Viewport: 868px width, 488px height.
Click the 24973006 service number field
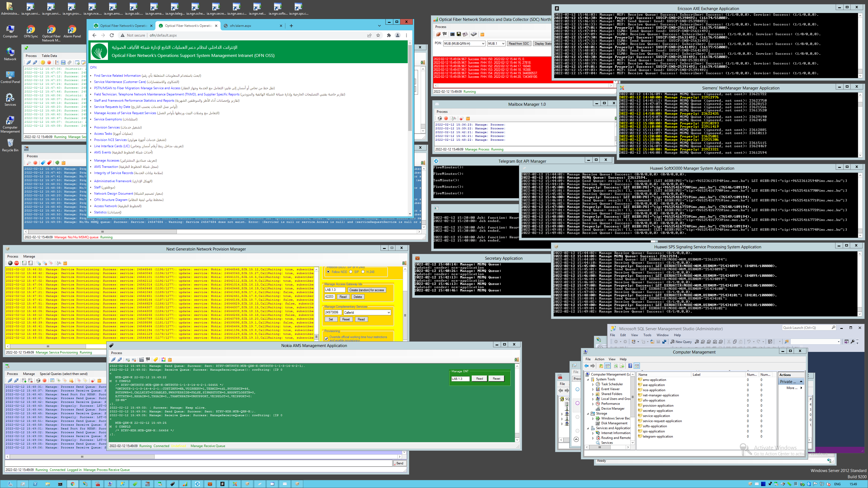(x=333, y=313)
